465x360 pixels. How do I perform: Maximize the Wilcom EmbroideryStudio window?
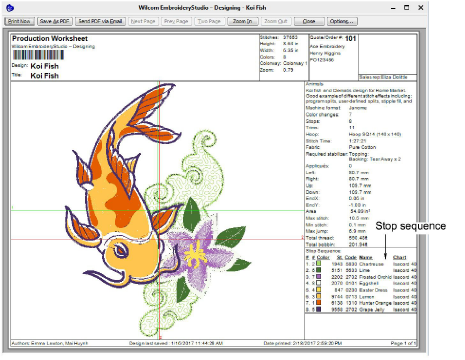[x=406, y=8]
